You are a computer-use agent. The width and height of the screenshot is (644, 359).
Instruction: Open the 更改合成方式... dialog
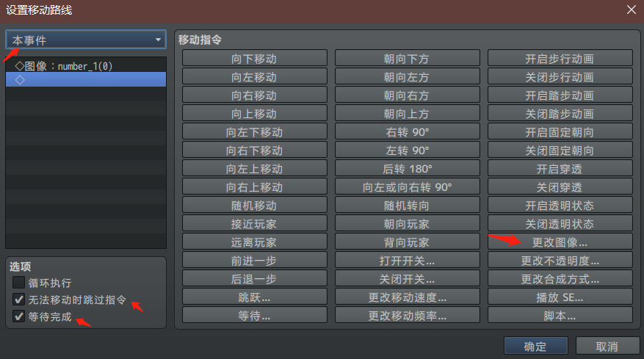point(560,278)
